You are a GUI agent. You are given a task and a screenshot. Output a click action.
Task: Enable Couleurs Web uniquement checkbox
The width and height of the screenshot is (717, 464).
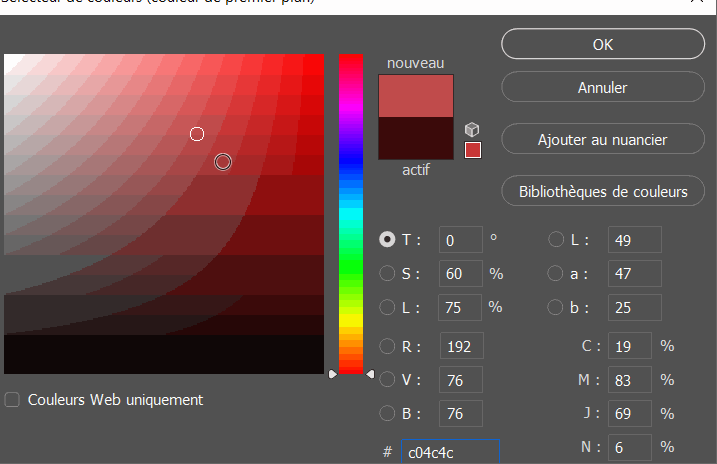12,400
